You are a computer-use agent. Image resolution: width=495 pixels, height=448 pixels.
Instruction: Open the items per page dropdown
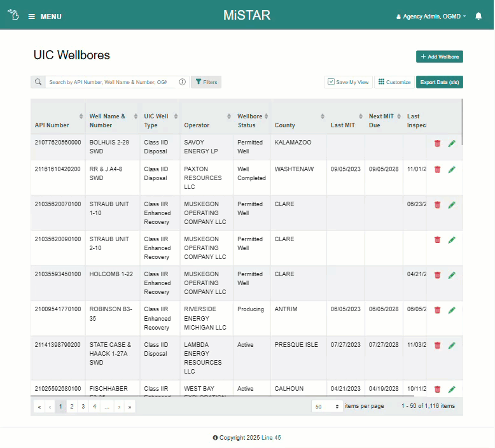pyautogui.click(x=327, y=407)
